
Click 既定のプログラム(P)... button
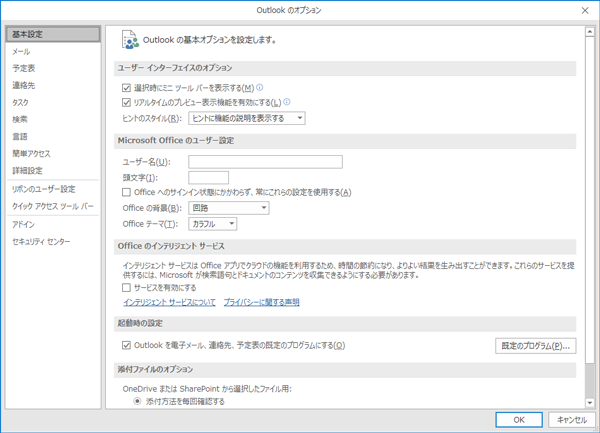click(535, 346)
